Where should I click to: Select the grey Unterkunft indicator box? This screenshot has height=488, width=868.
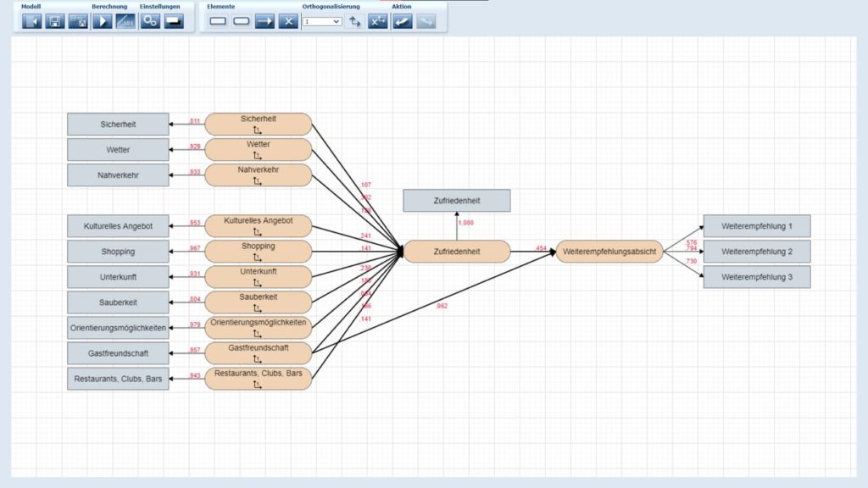click(118, 277)
